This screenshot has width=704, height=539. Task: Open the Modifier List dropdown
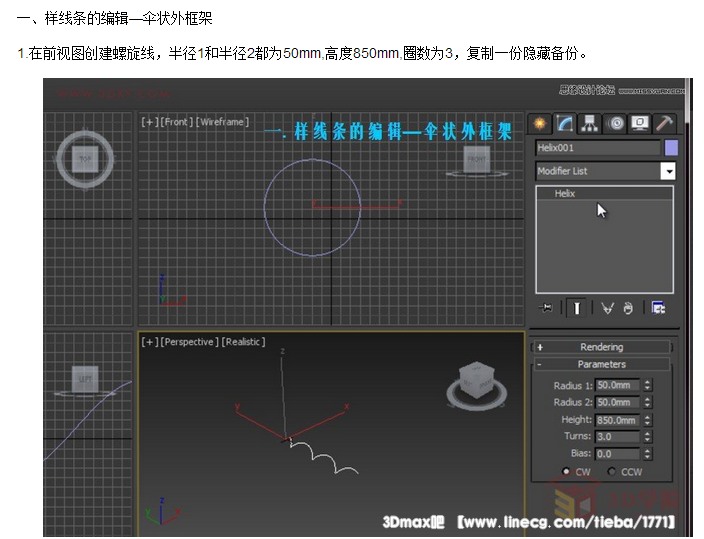pyautogui.click(x=605, y=171)
